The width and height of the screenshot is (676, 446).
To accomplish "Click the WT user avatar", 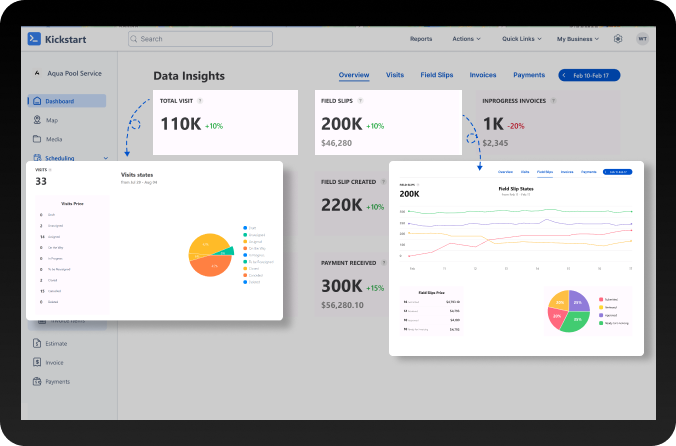I will point(642,39).
